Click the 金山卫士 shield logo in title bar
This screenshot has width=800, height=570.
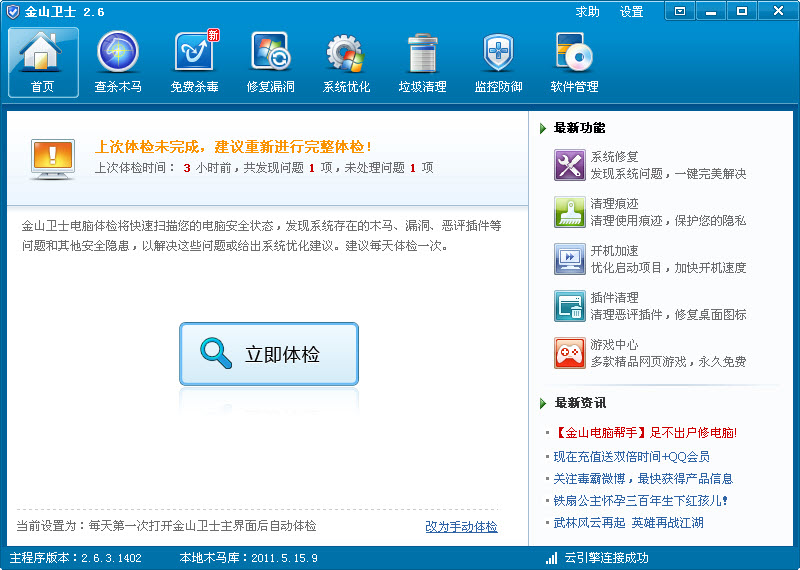click(x=12, y=11)
